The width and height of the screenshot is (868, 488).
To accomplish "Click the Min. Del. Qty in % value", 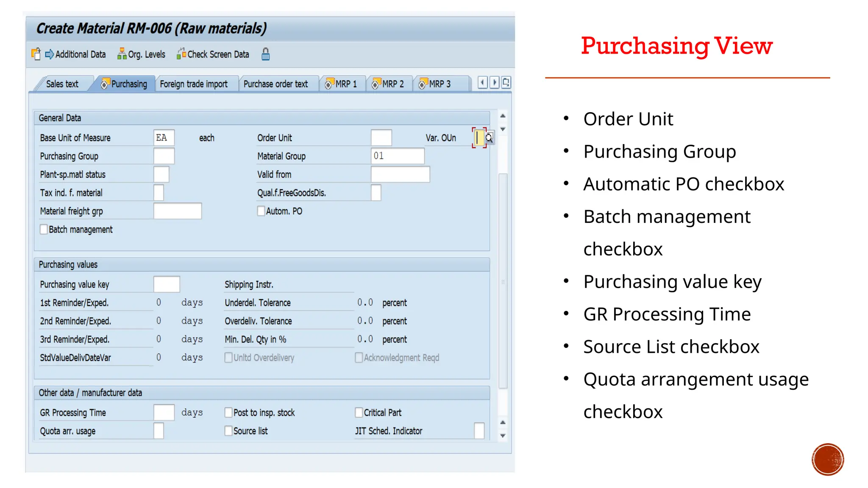I will point(365,339).
